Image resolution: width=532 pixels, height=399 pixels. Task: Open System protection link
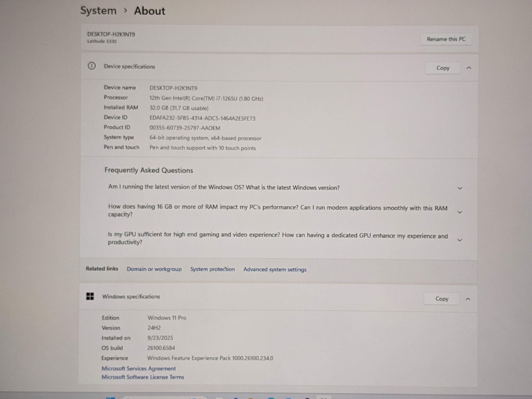(212, 269)
